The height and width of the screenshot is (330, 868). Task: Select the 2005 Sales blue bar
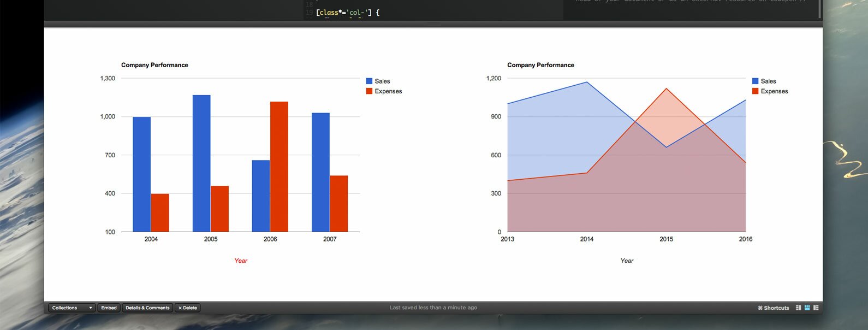[201, 163]
